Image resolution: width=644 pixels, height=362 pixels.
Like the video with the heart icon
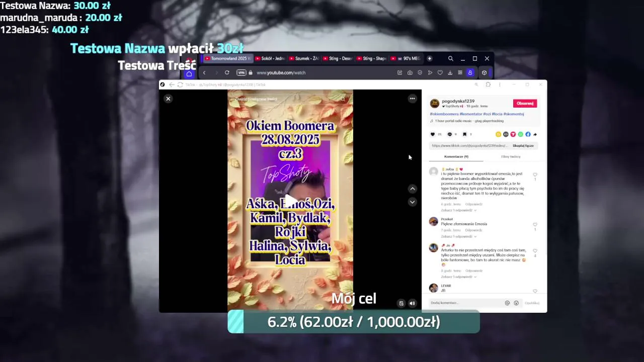point(433,134)
